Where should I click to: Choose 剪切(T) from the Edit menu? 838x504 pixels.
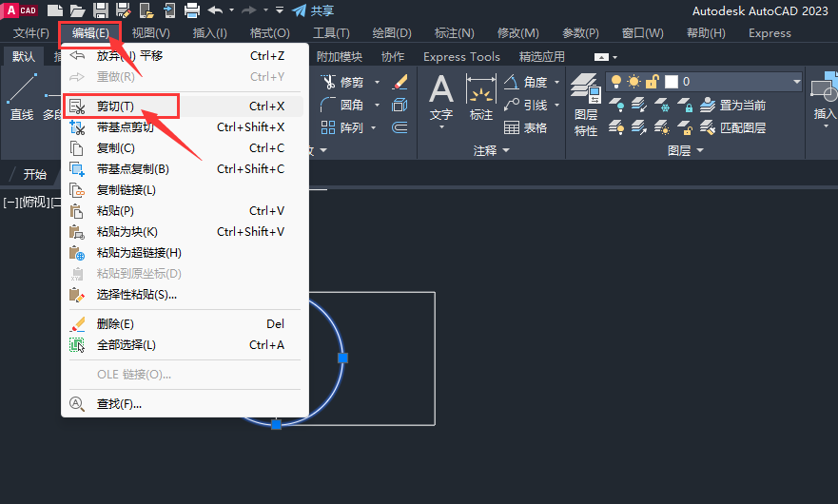tap(183, 107)
